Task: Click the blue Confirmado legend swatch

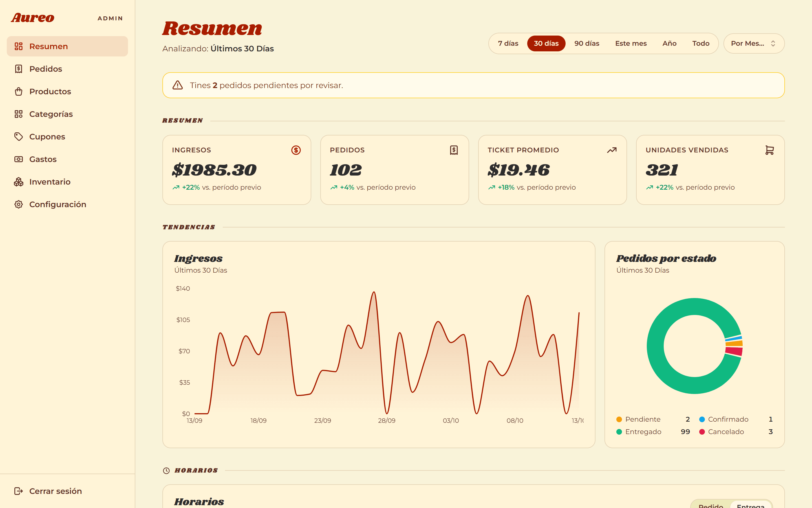Action: pos(702,419)
